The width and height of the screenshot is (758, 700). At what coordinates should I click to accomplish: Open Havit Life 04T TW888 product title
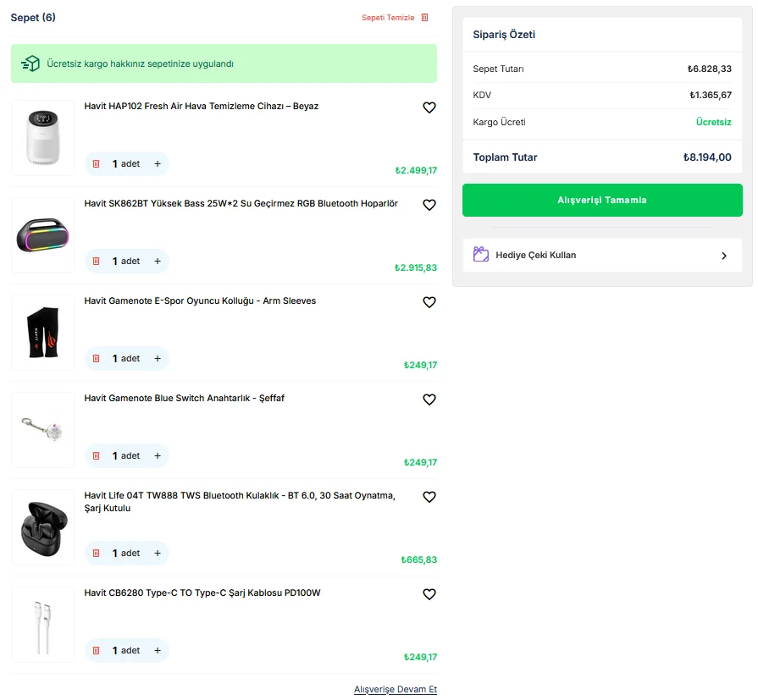pyautogui.click(x=240, y=501)
